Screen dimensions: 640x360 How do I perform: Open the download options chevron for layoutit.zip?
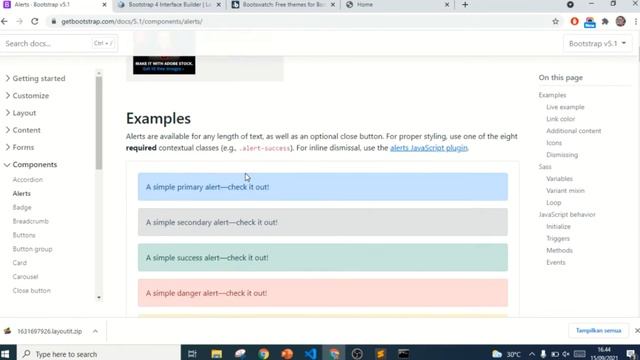[95, 331]
